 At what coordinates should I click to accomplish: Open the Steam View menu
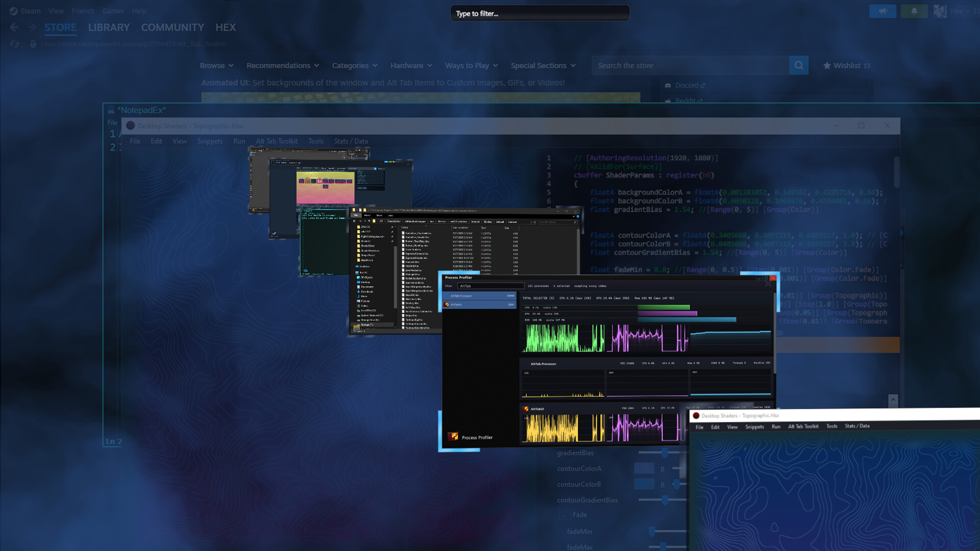56,11
